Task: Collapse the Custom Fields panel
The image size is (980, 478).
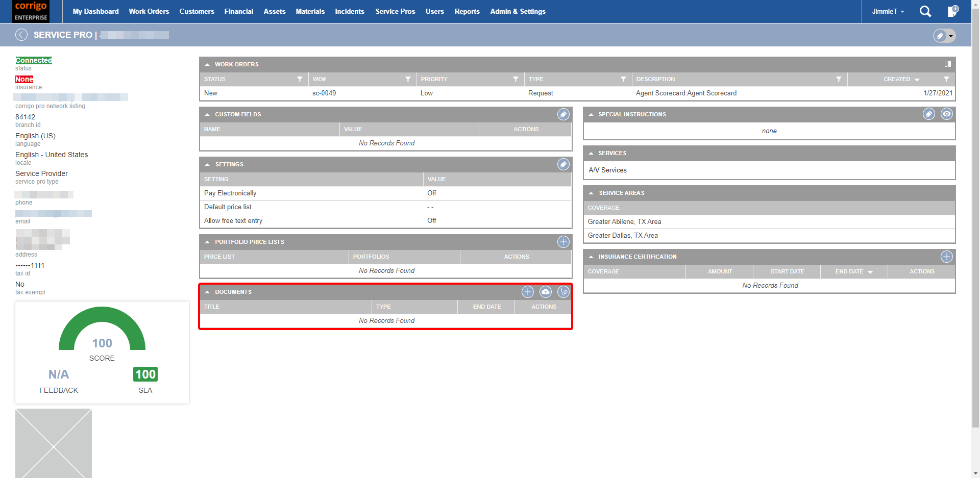Action: 207,114
